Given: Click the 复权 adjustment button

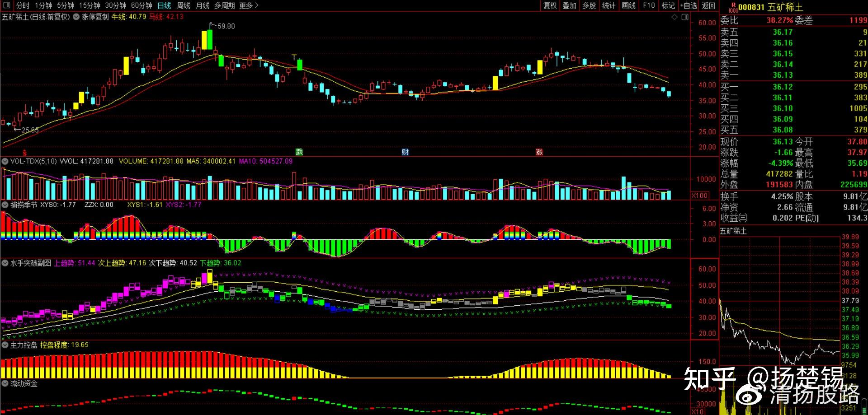Looking at the screenshot, I should pos(550,5).
